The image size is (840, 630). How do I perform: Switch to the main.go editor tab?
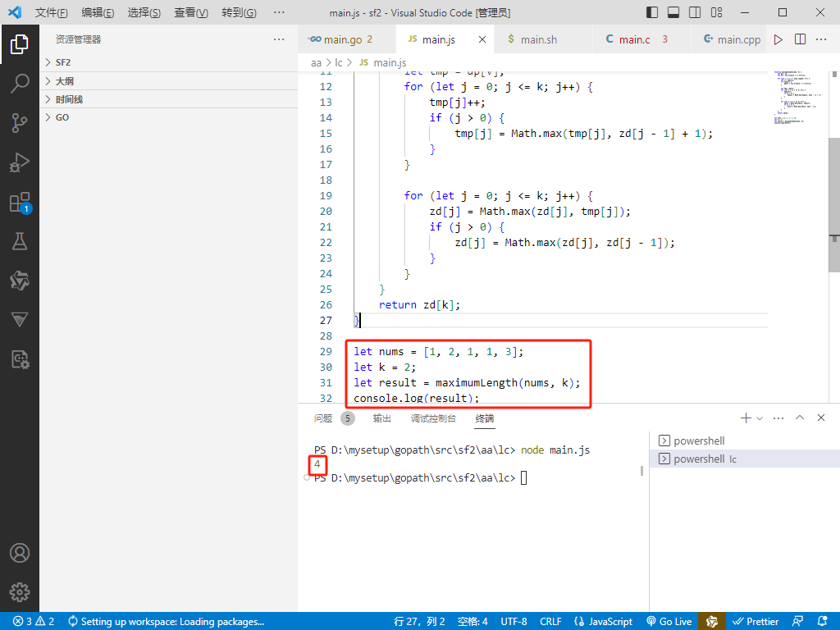(347, 39)
